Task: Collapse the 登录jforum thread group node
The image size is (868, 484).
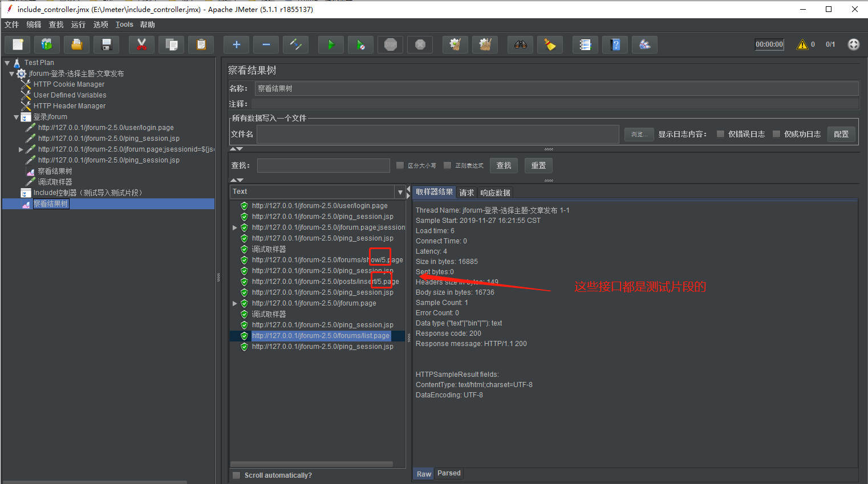Action: click(x=17, y=116)
